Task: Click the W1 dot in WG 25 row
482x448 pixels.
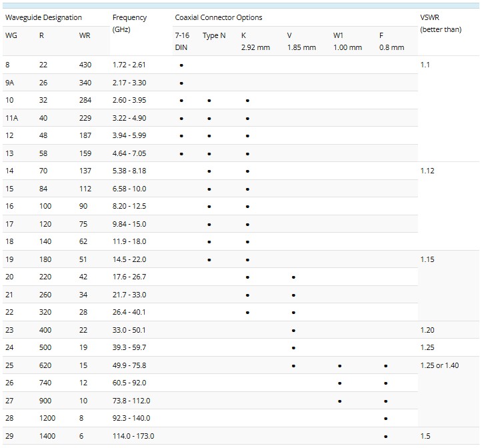Action: (x=340, y=366)
